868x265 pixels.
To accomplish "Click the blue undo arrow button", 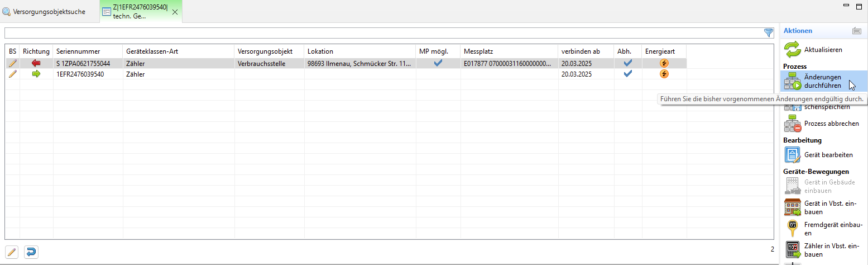I will [32, 252].
